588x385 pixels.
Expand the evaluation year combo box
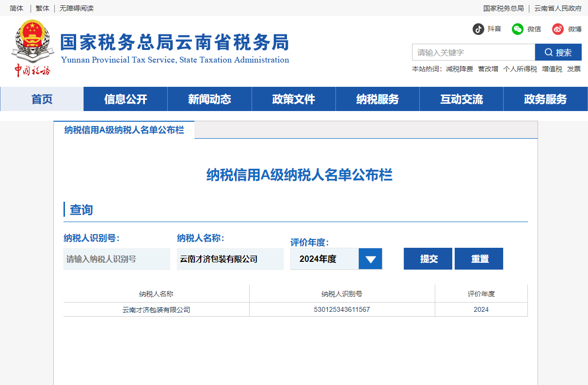pyautogui.click(x=336, y=258)
